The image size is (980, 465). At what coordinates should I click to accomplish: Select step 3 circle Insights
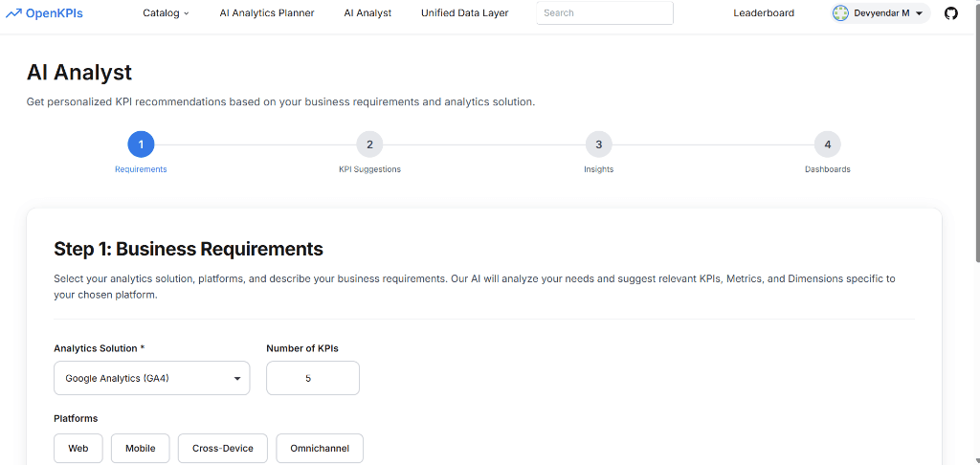tap(599, 144)
